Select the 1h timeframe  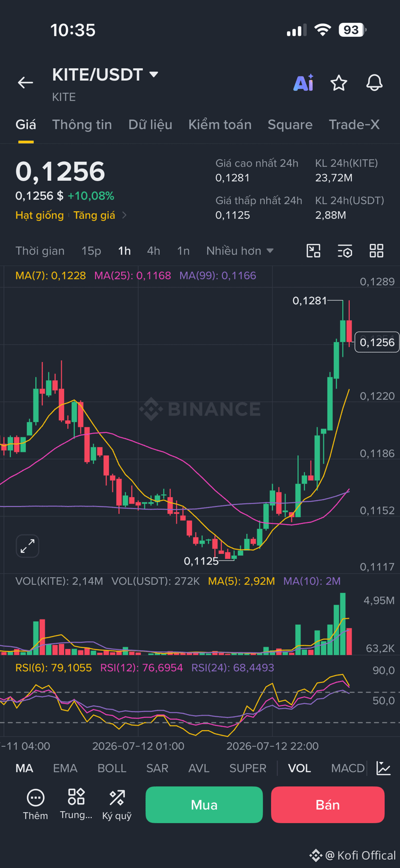(x=125, y=251)
